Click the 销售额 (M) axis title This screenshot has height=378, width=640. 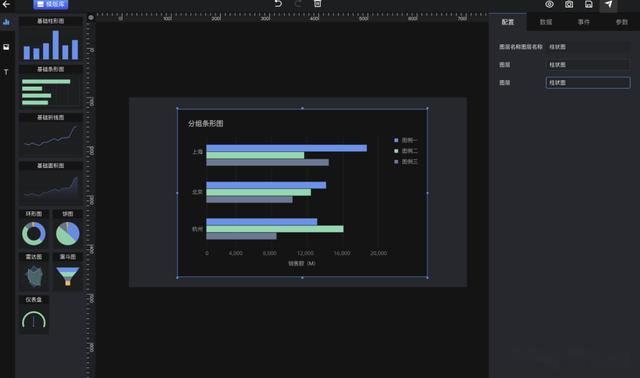(x=302, y=263)
